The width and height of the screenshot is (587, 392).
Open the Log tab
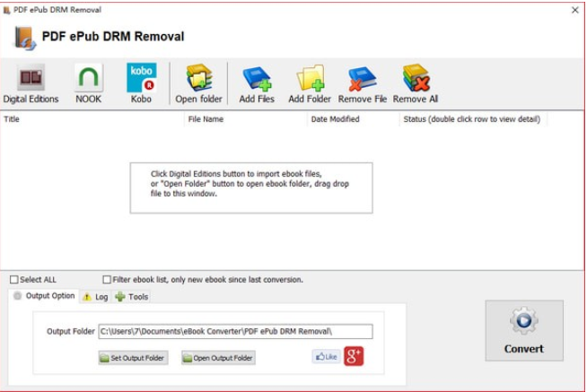click(95, 297)
